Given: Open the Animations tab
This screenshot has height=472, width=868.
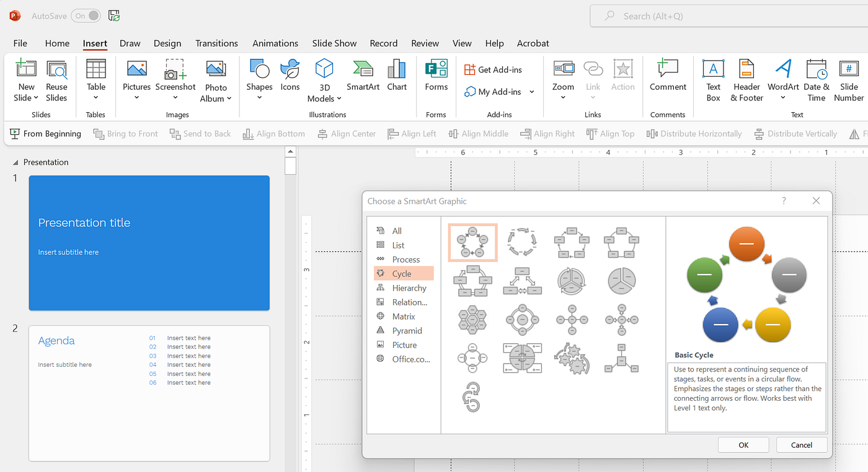Looking at the screenshot, I should tap(275, 43).
